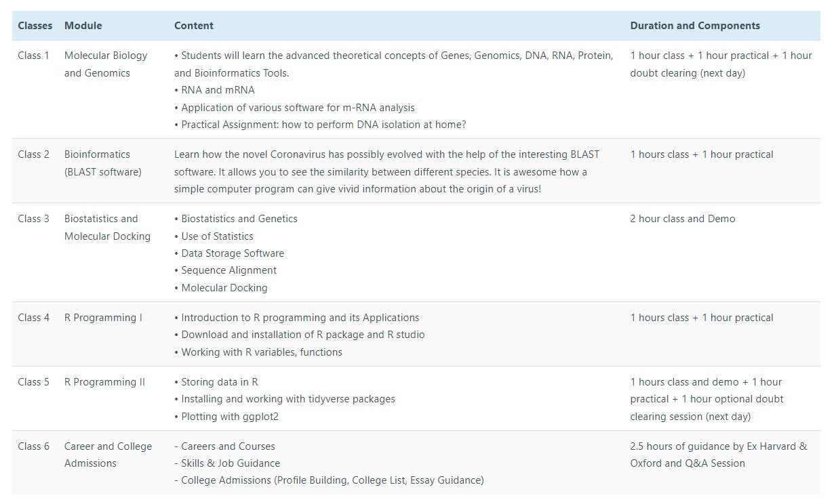
Task: Click the Module column header
Action: (x=83, y=26)
